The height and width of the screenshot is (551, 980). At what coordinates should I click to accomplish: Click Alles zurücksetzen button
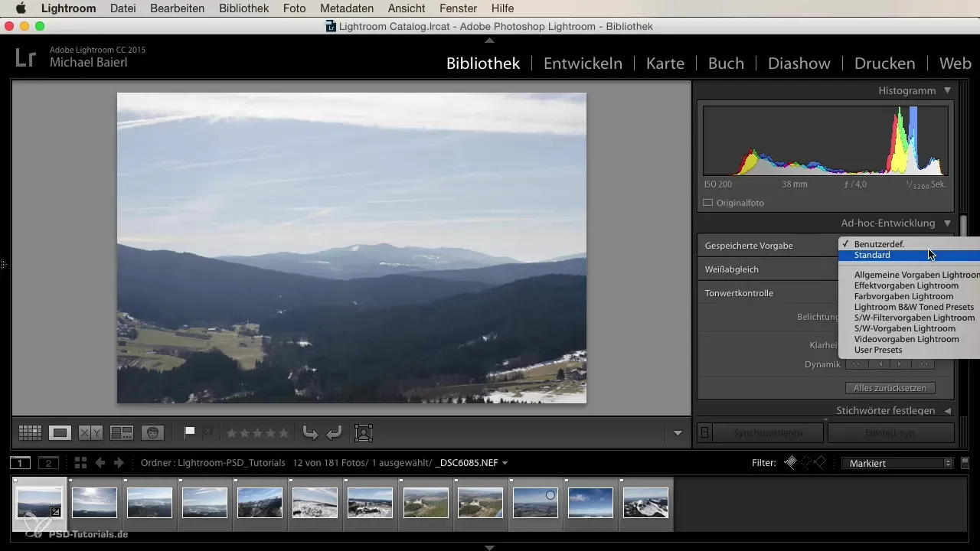(x=890, y=388)
